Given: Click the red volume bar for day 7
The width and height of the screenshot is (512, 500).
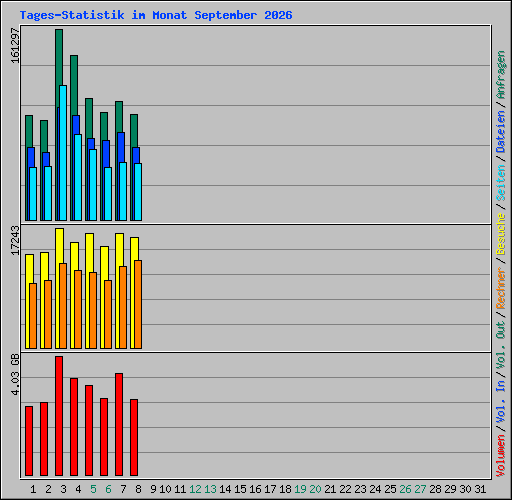Looking at the screenshot, I should [x=119, y=425].
